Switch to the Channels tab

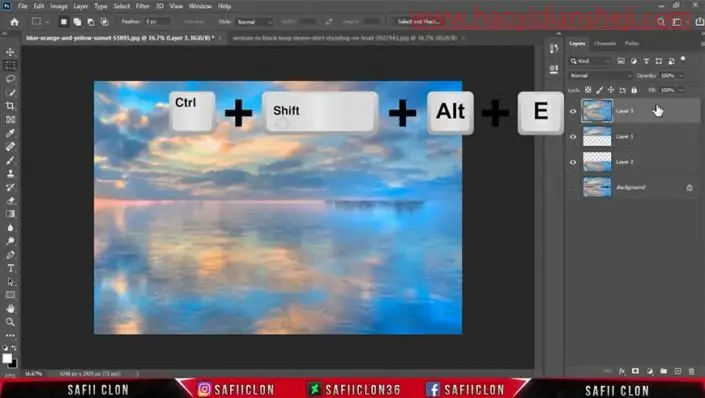click(x=605, y=44)
